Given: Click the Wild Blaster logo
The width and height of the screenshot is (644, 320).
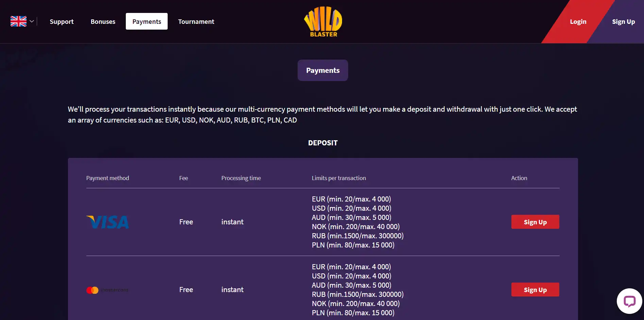Looking at the screenshot, I should pos(323,21).
